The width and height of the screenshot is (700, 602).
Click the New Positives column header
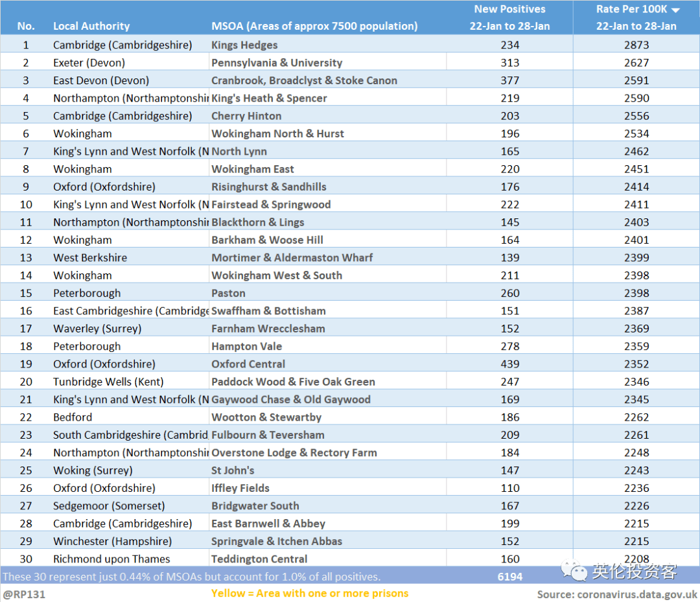click(x=509, y=17)
